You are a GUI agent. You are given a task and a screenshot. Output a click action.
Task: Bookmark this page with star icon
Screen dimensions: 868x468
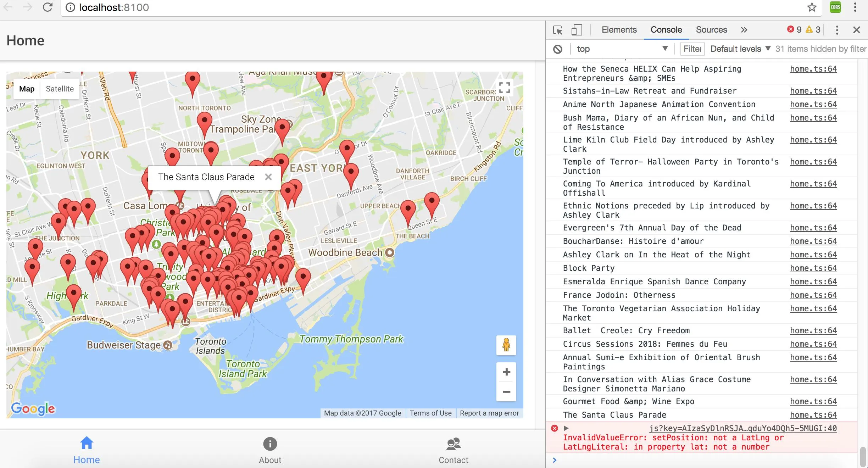pos(812,7)
